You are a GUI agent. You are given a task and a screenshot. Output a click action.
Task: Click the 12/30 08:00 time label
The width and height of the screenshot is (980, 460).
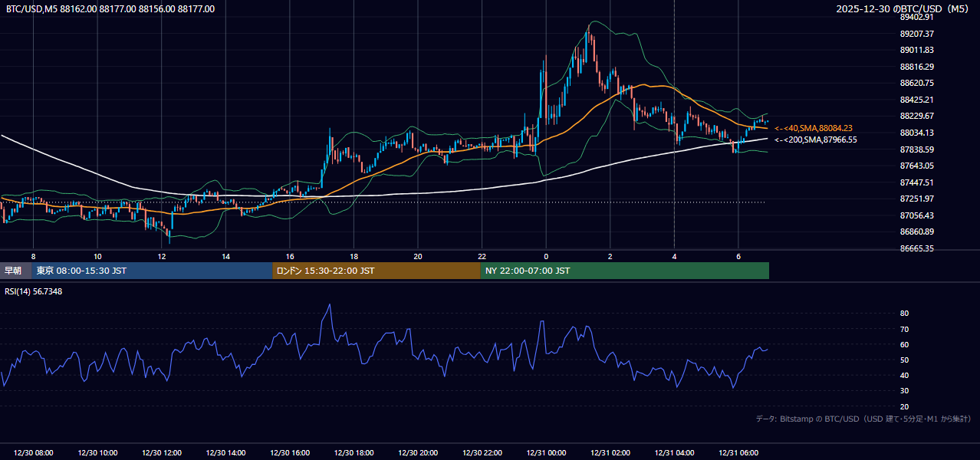[x=34, y=453]
